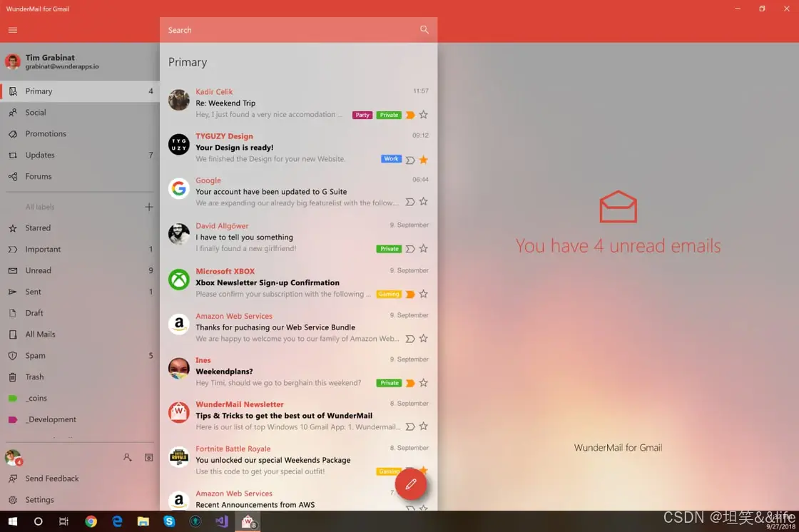Click the Private tag on the Kadir Celik email
This screenshot has height=532, width=799.
coord(389,115)
